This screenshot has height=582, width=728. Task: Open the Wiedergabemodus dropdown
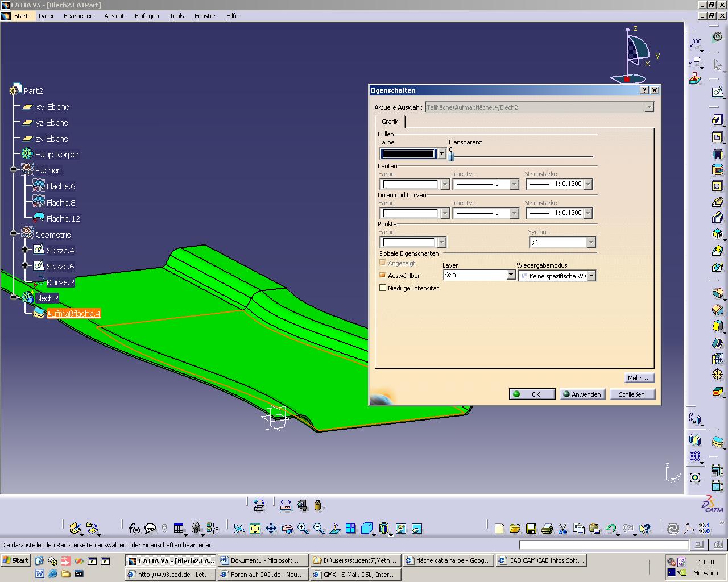click(x=591, y=276)
